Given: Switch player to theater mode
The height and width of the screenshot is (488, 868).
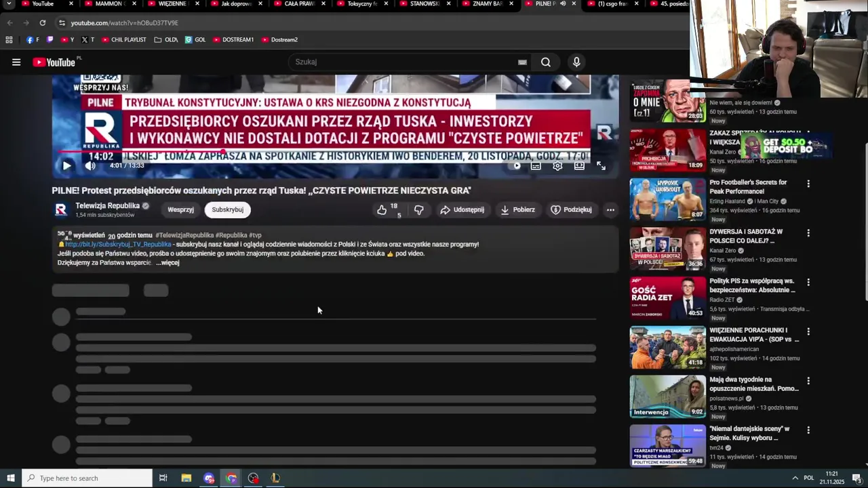Looking at the screenshot, I should (579, 165).
